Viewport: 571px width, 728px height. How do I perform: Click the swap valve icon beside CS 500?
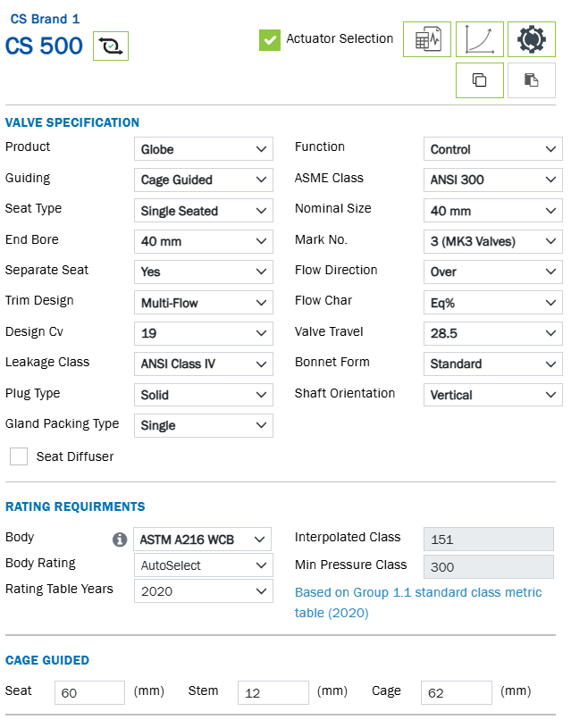[x=111, y=46]
